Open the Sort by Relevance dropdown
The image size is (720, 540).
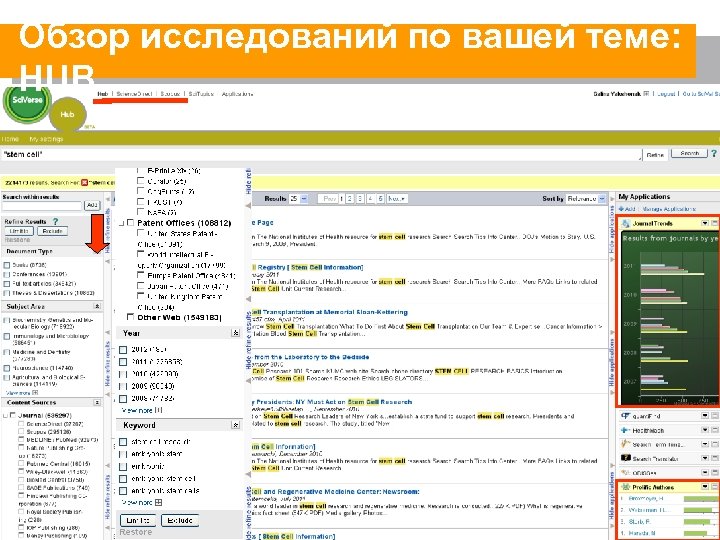[x=586, y=198]
